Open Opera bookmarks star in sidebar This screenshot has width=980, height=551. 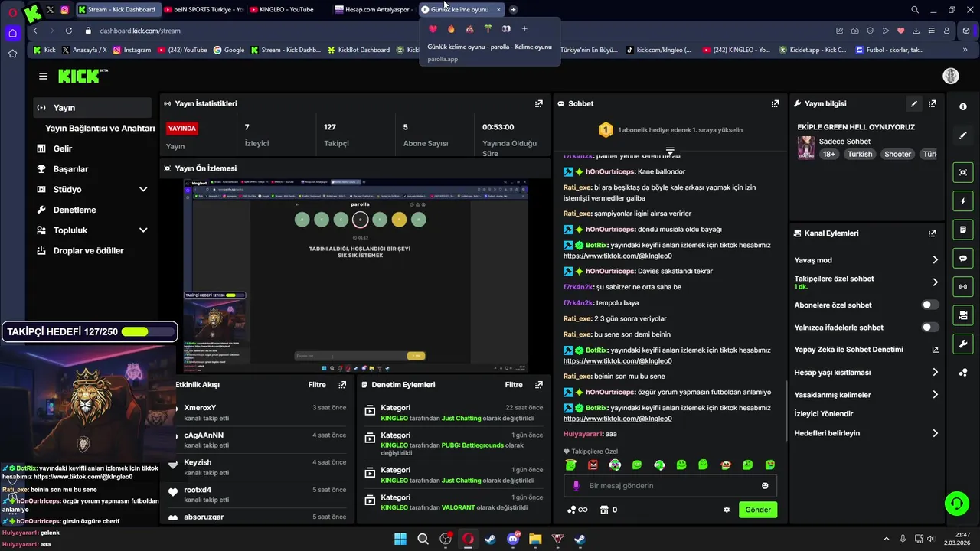12,54
